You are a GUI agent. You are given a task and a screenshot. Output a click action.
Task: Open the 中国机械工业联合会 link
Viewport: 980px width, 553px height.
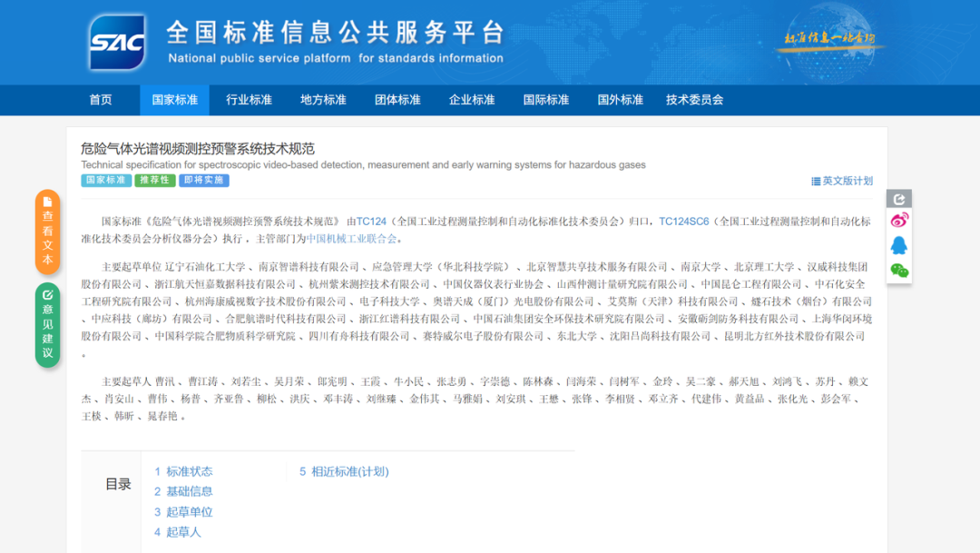coord(351,239)
